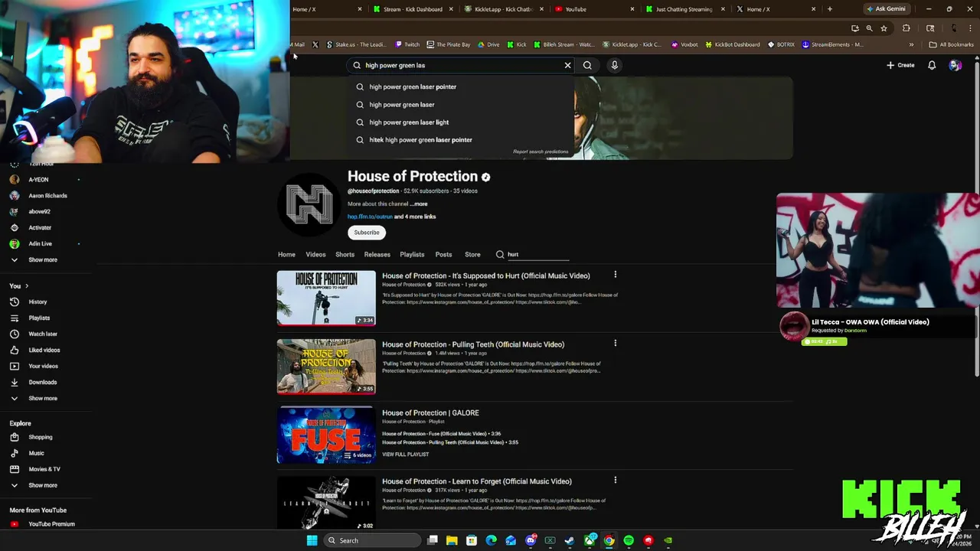Choose suggestion 'hitek high power green laser pointer'
The height and width of the screenshot is (551, 980).
(420, 140)
